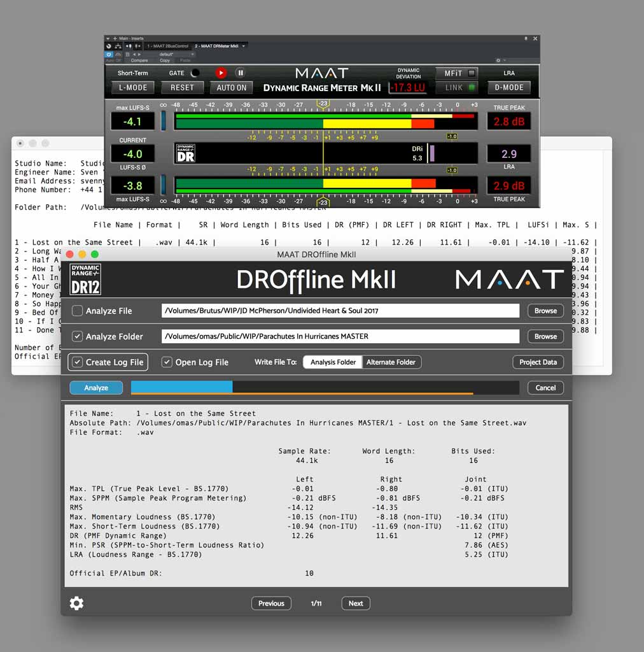Screen dimensions: 644x652
Task: Toggle the plugin bypass power icon
Action: [x=109, y=54]
